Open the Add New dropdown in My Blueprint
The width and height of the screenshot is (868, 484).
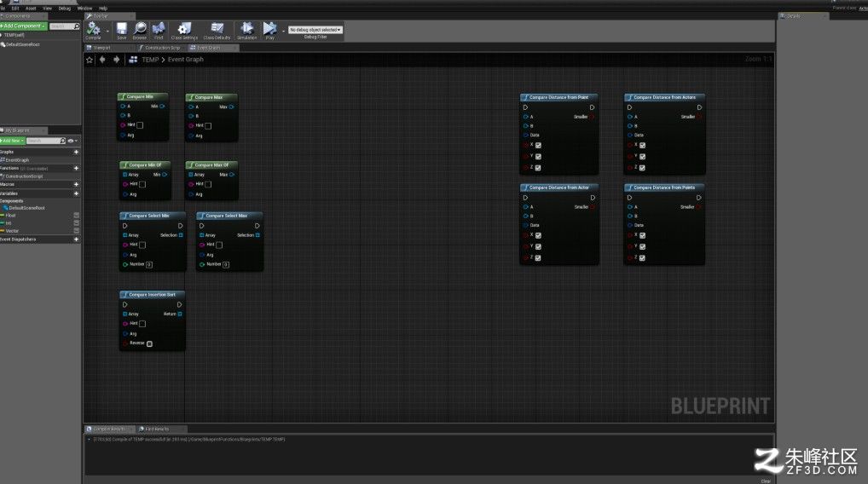[x=12, y=141]
